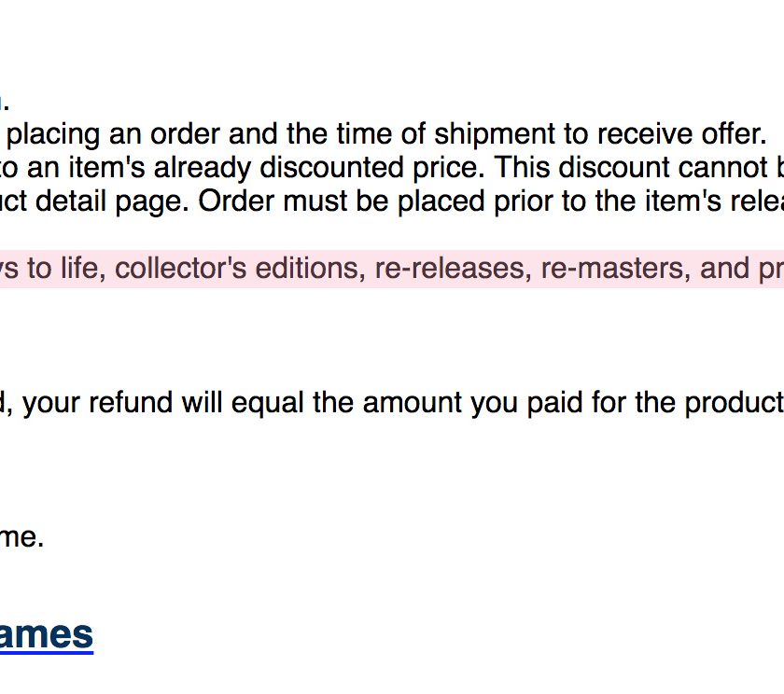Click the blue link fragment before the period
The image size is (784, 694).
pyautogui.click(x=2, y=103)
